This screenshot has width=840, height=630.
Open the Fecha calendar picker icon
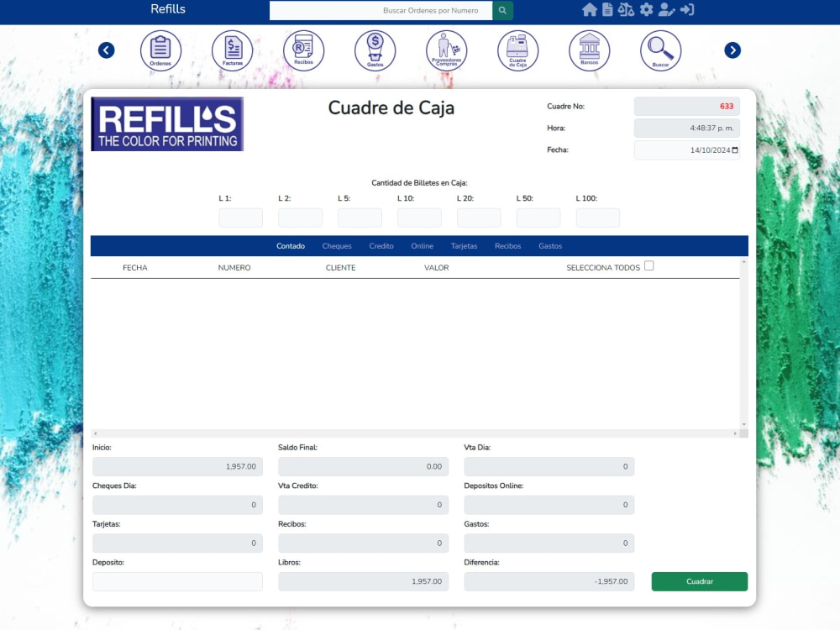pyautogui.click(x=735, y=150)
